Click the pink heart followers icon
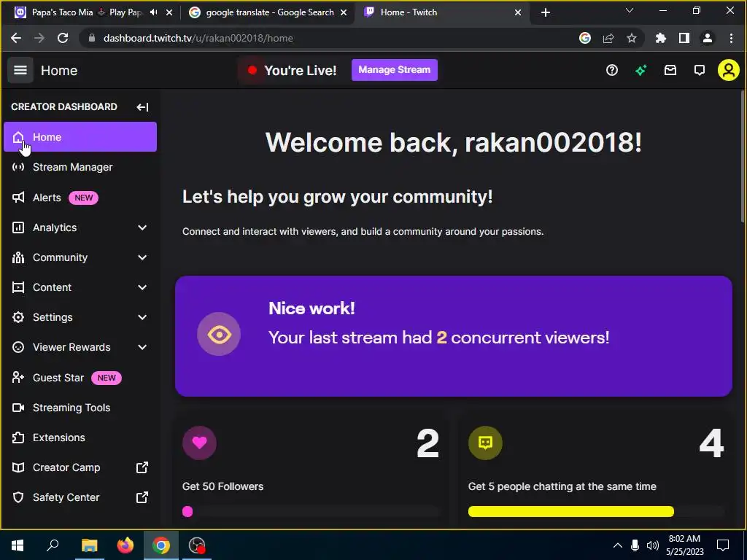The height and width of the screenshot is (560, 747). tap(199, 443)
